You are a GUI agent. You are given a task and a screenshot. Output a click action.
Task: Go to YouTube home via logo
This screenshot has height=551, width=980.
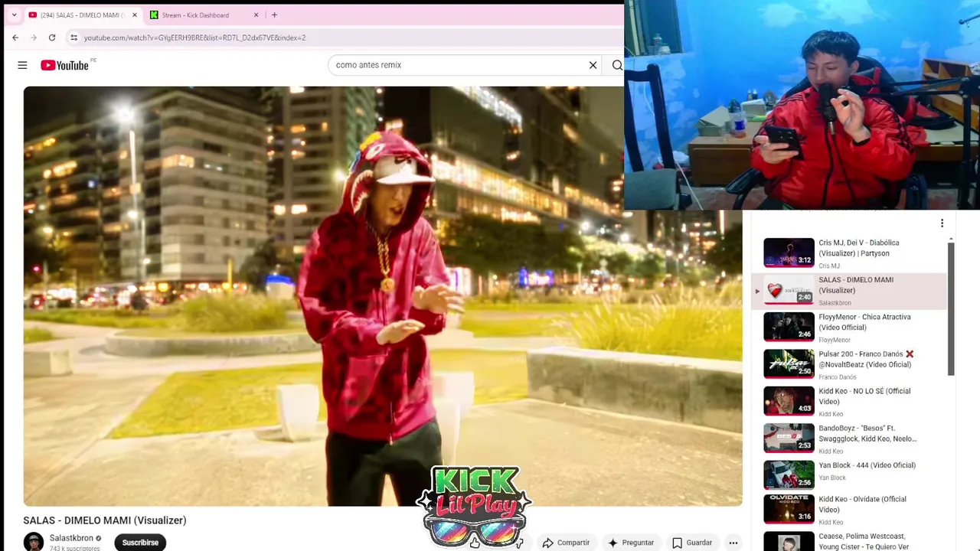click(65, 65)
